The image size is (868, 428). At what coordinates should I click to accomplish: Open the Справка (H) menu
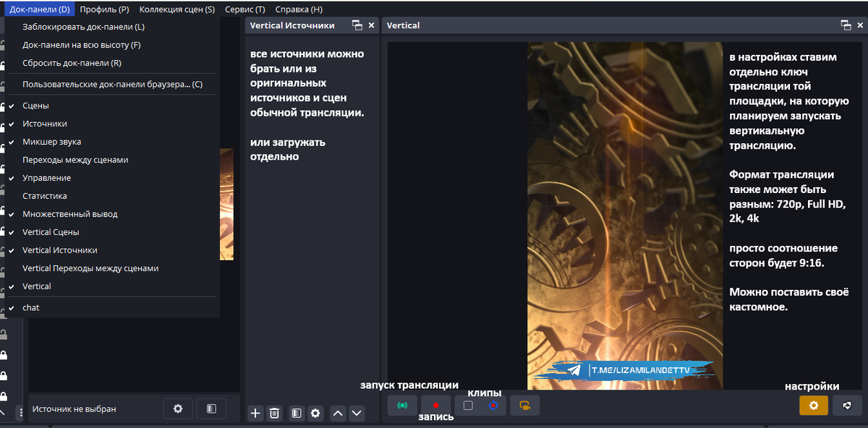coord(299,9)
